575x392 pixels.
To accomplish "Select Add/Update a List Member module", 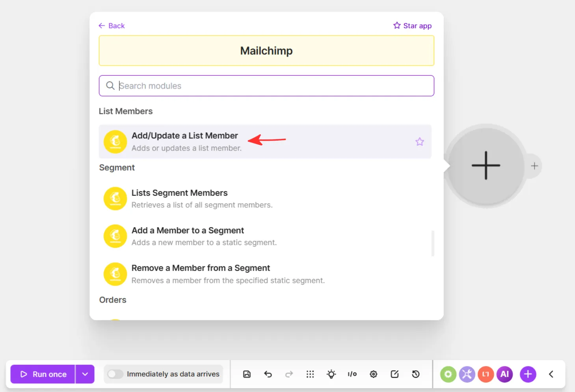I will [x=265, y=141].
